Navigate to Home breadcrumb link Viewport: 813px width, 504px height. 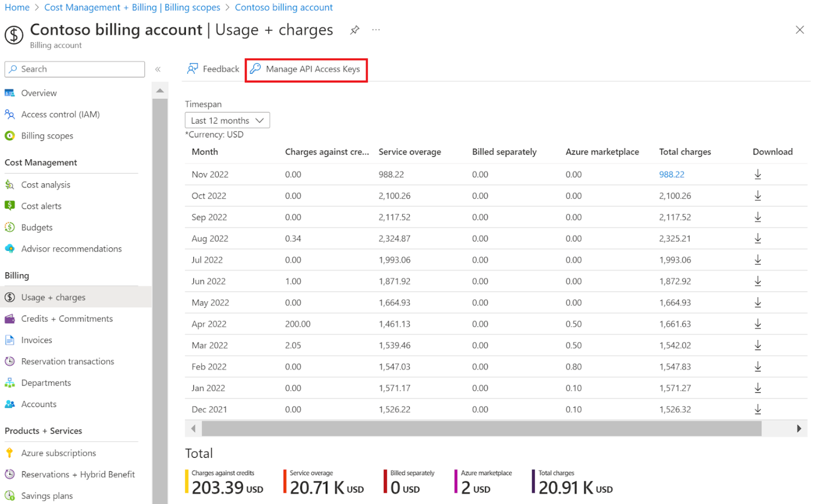pyautogui.click(x=17, y=8)
